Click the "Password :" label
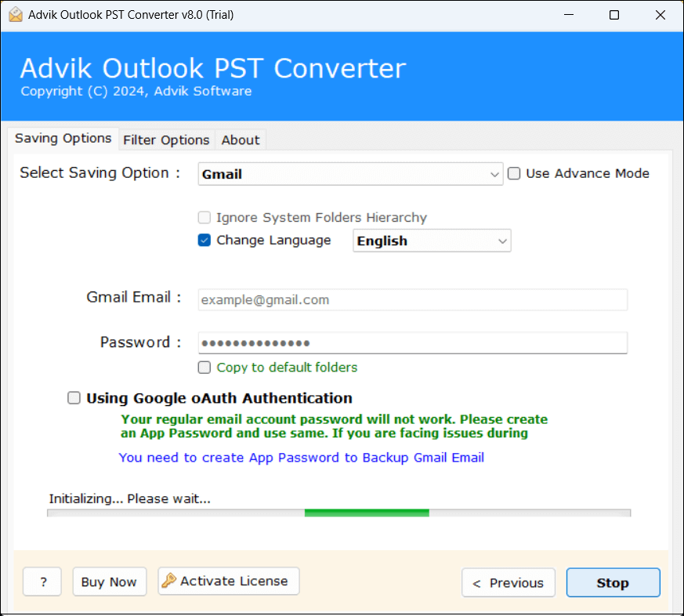Viewport: 684px width, 616px height. (x=140, y=342)
